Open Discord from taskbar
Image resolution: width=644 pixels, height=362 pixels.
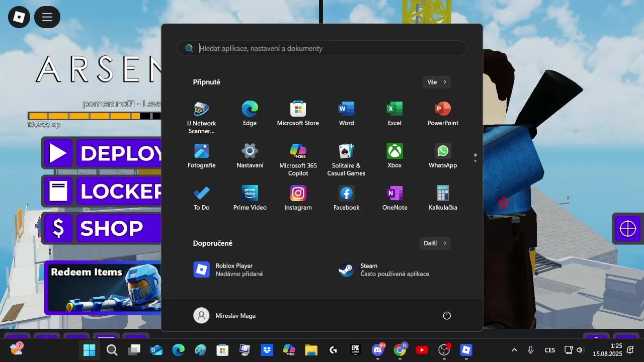point(377,350)
